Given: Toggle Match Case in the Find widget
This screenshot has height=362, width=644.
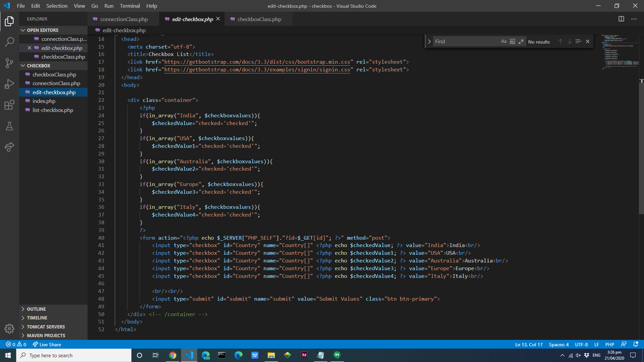Looking at the screenshot, I should 503,41.
